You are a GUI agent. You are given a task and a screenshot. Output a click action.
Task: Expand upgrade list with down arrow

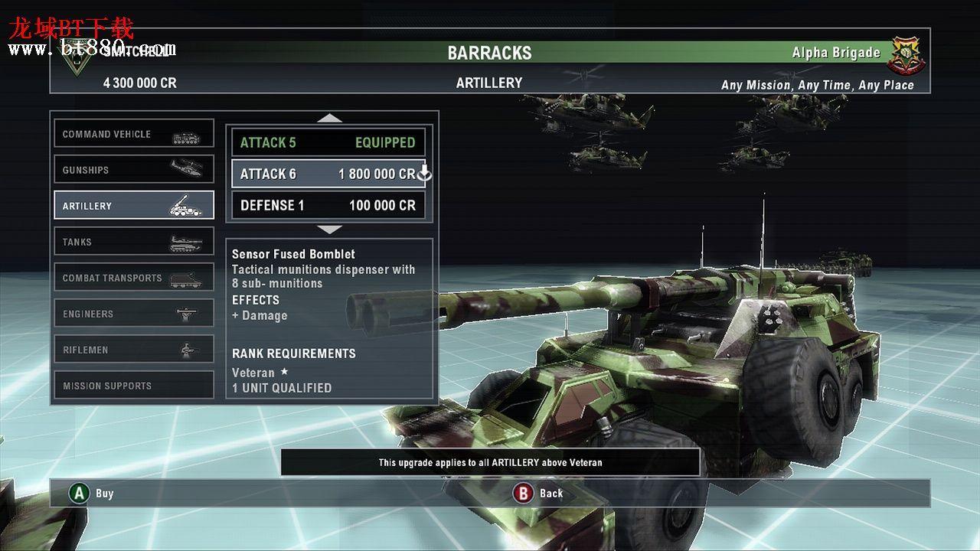tap(330, 229)
